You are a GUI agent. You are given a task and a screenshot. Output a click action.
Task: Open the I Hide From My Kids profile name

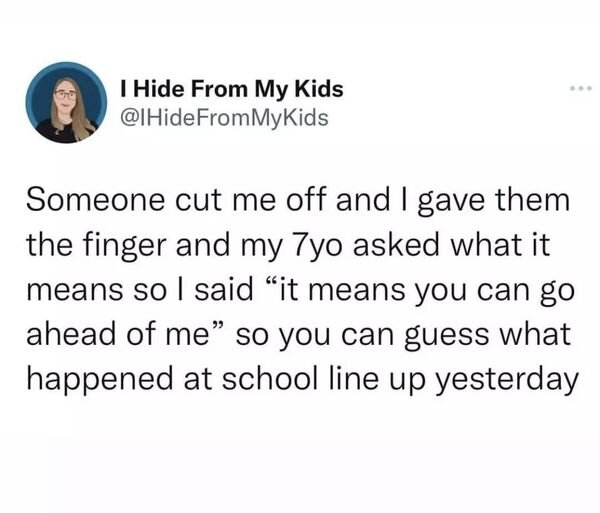pyautogui.click(x=230, y=89)
